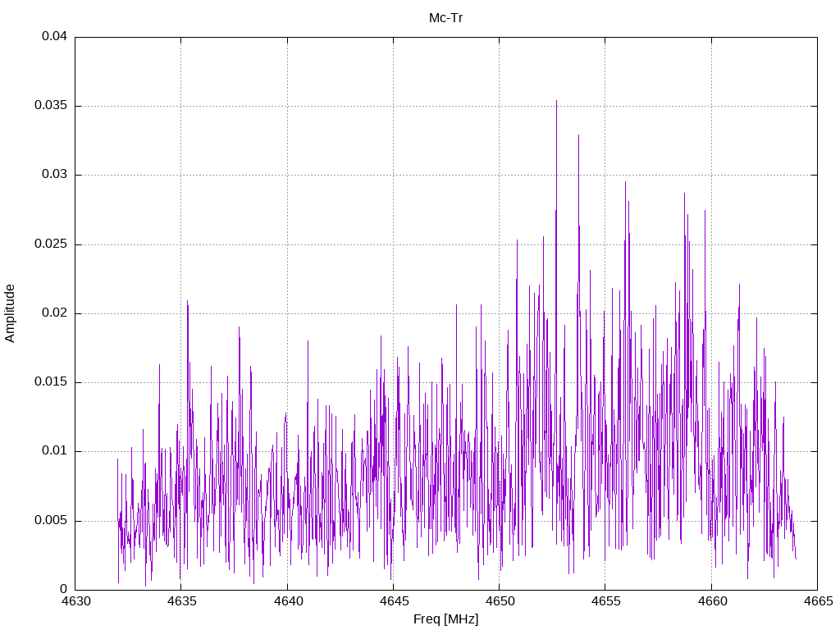840x630 pixels.
Task: Click the y-axis origin value 0
Action: click(64, 590)
